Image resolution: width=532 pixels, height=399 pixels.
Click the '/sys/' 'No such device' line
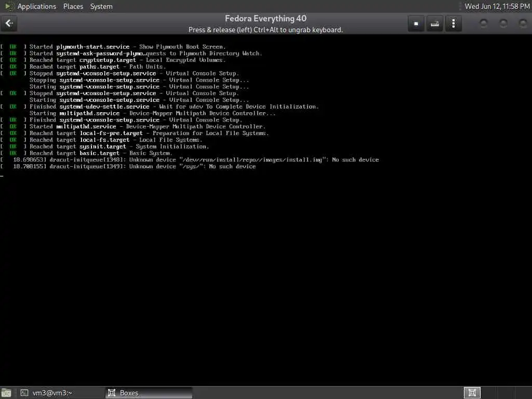(x=128, y=167)
